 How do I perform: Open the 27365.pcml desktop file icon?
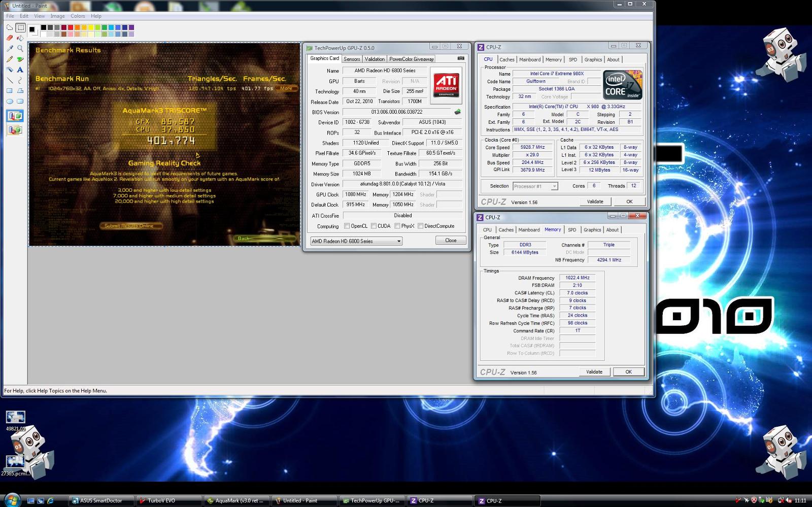coord(15,465)
